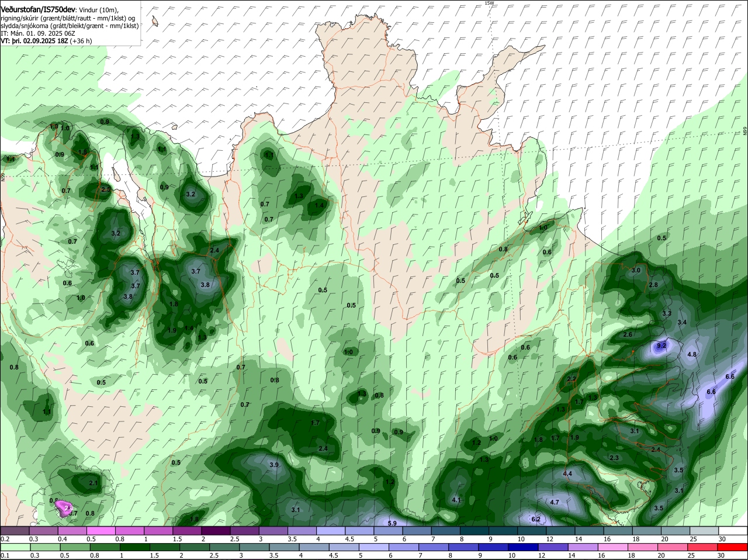Click the 3.9 precipitation value
The image size is (748, 560).
point(274,465)
